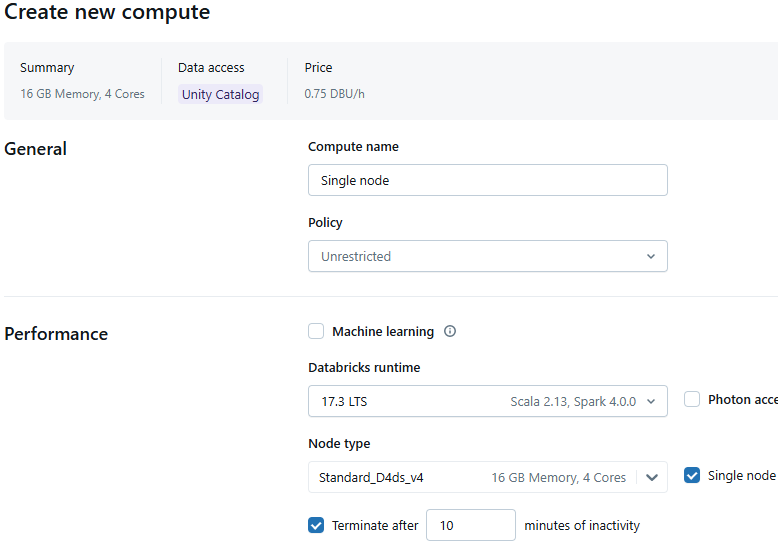
Task: Disable the Terminate after checkbox
Action: point(316,526)
